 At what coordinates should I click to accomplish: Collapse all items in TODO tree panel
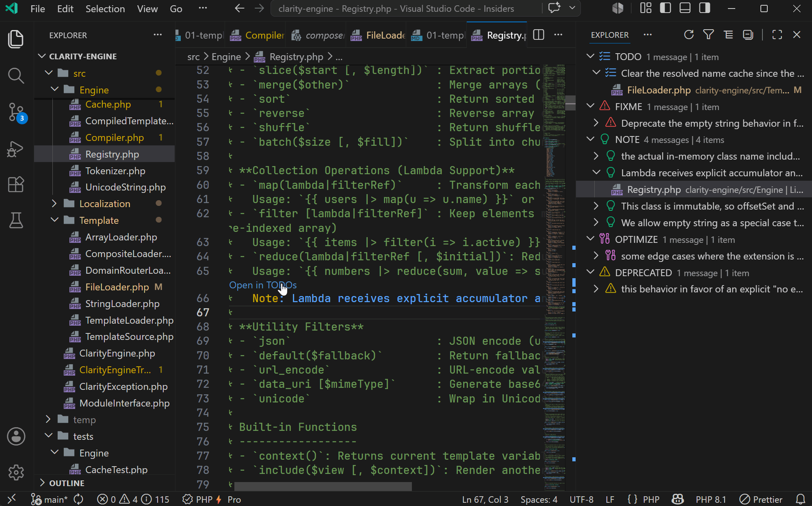pyautogui.click(x=748, y=35)
